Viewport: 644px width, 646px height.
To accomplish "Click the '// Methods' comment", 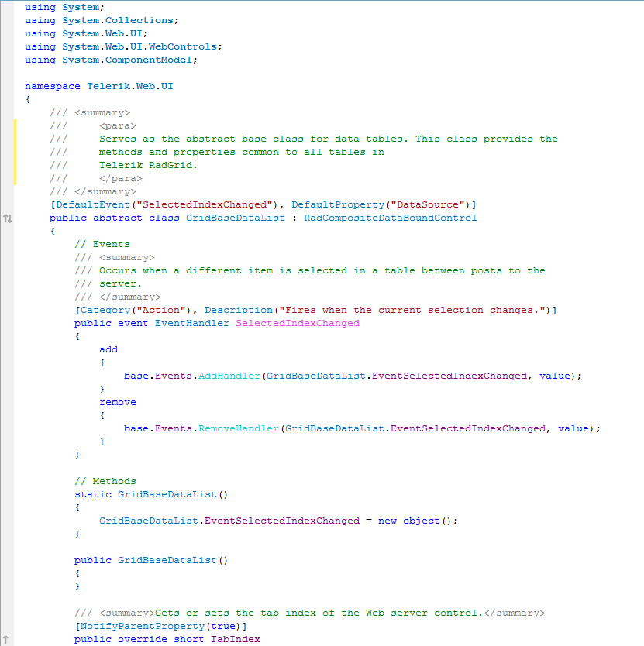I will [105, 482].
